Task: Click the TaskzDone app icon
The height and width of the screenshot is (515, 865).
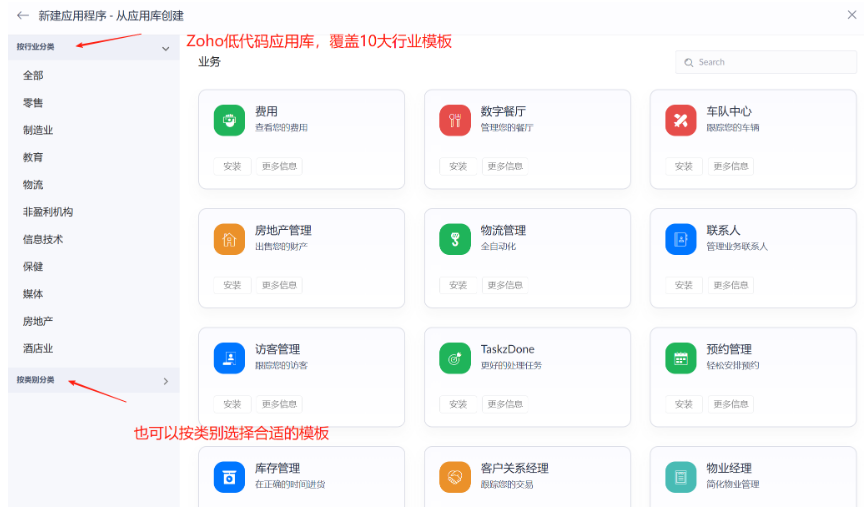Action: pos(455,358)
